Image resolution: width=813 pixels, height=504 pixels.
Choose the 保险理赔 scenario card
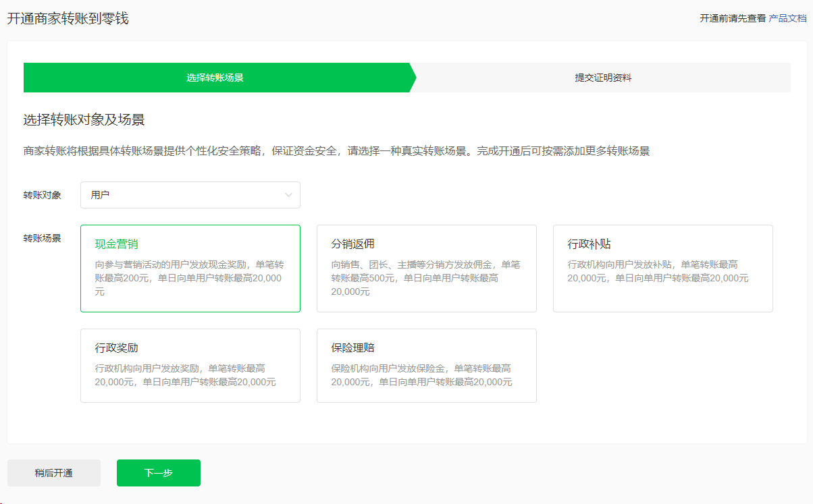426,366
